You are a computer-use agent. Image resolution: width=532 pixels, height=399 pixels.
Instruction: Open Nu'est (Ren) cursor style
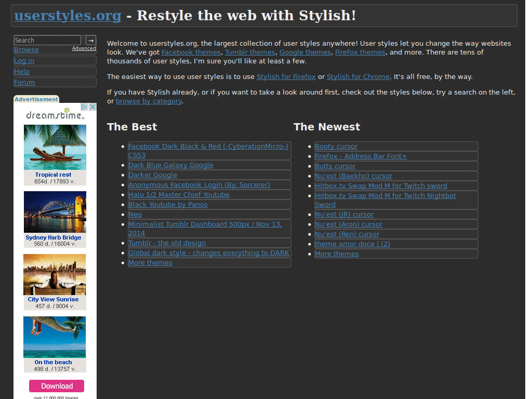click(x=347, y=234)
